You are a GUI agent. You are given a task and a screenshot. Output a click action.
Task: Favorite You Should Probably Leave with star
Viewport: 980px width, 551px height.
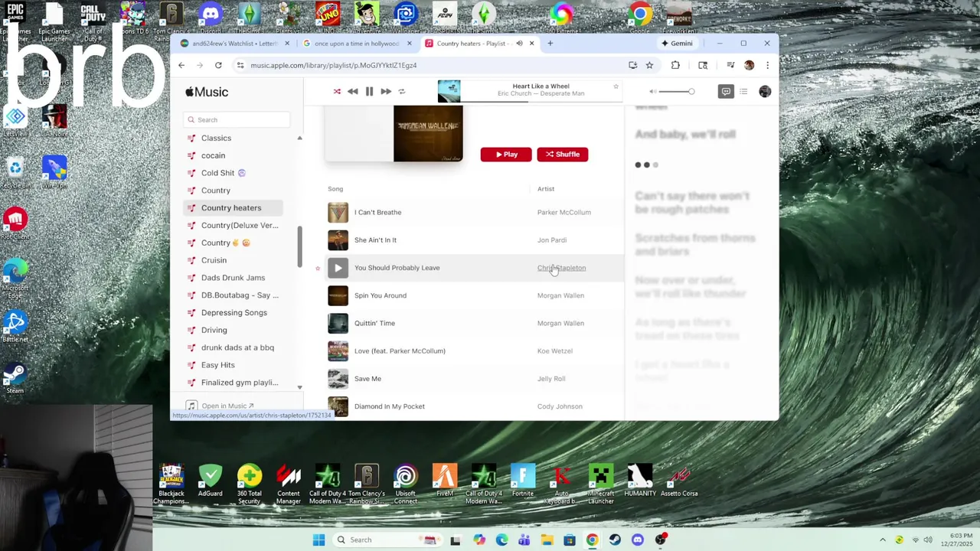coord(318,268)
